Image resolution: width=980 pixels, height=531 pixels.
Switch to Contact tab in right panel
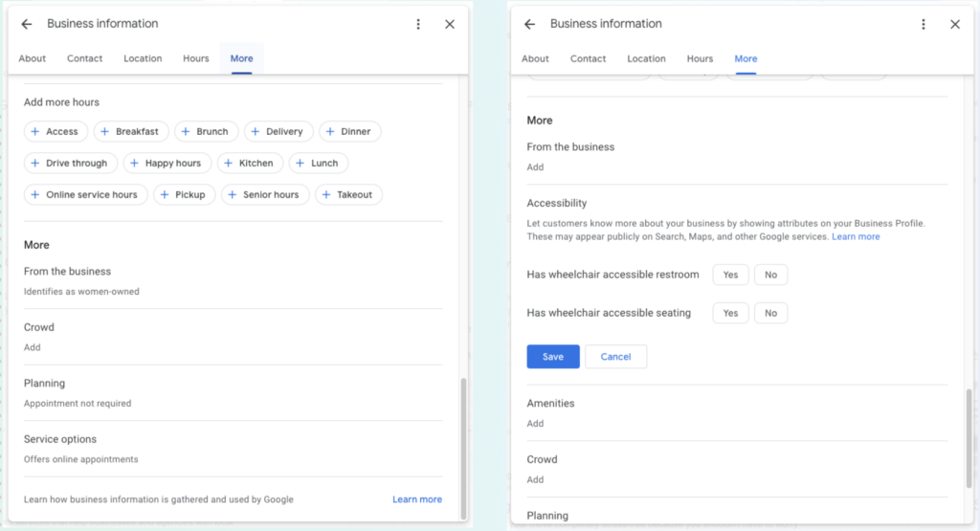pyautogui.click(x=588, y=58)
